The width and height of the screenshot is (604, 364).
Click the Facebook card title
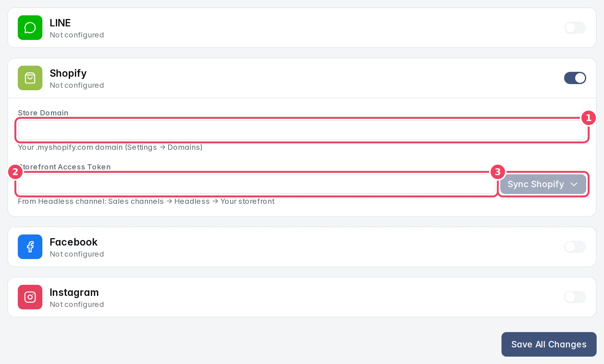[74, 242]
